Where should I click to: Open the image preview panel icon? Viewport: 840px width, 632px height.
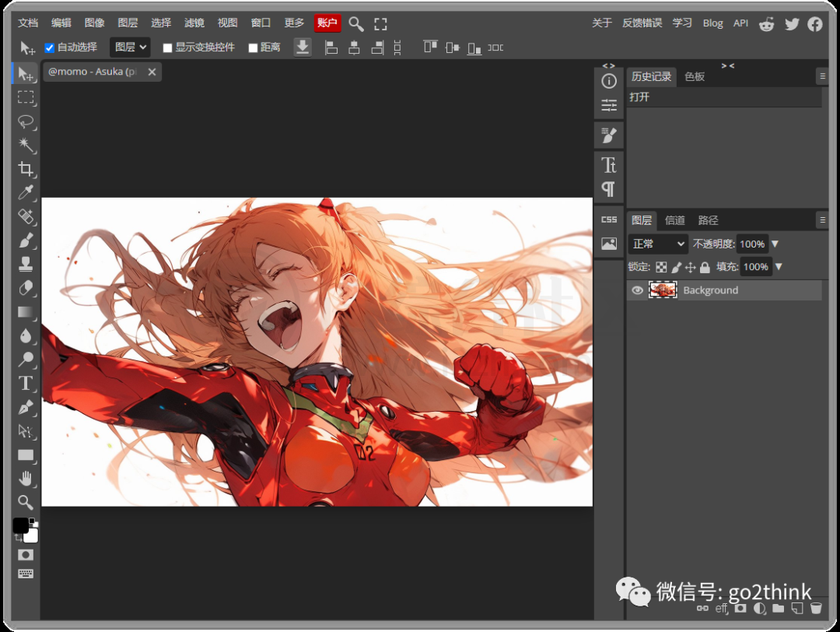point(608,244)
